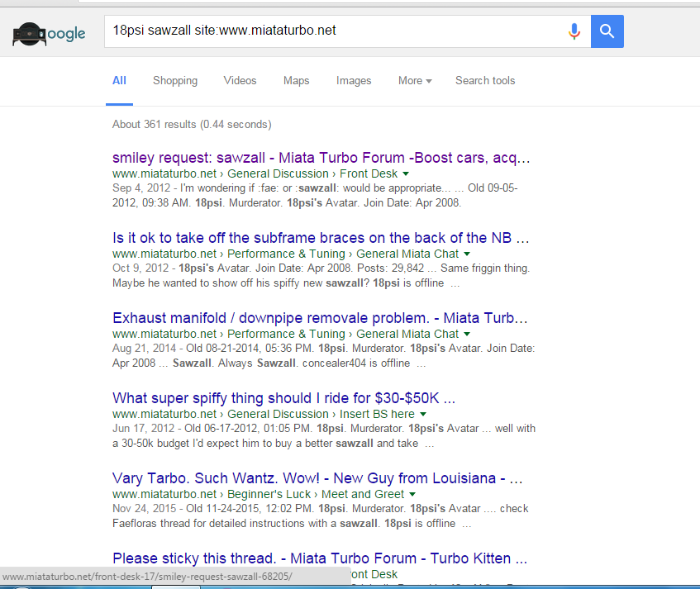
Task: Open 'Vary Tarbo. Such Wantz. Wow!' result
Action: [x=317, y=478]
